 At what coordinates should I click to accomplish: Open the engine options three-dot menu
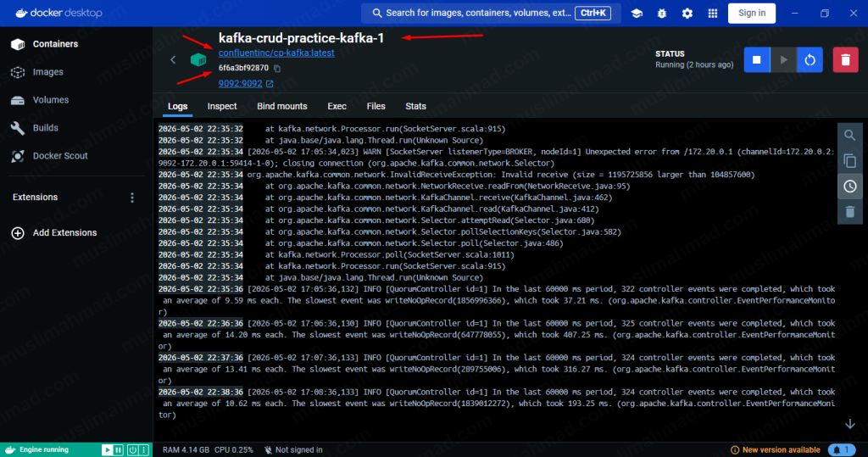pos(144,450)
